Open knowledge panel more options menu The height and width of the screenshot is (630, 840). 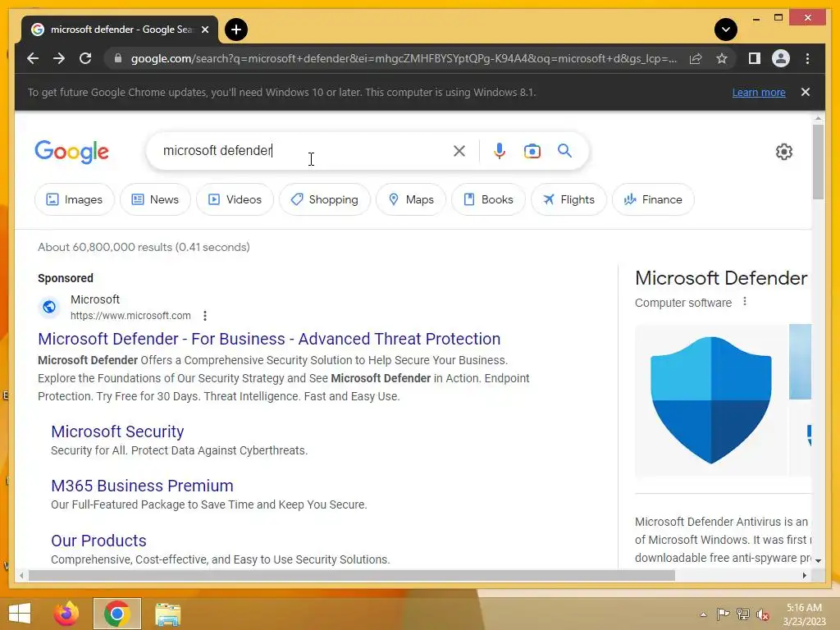click(745, 302)
